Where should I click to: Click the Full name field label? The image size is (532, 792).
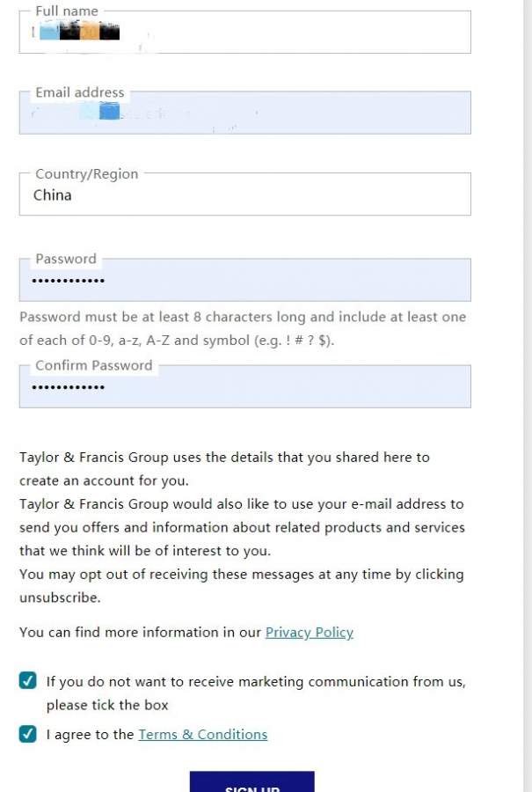[67, 11]
